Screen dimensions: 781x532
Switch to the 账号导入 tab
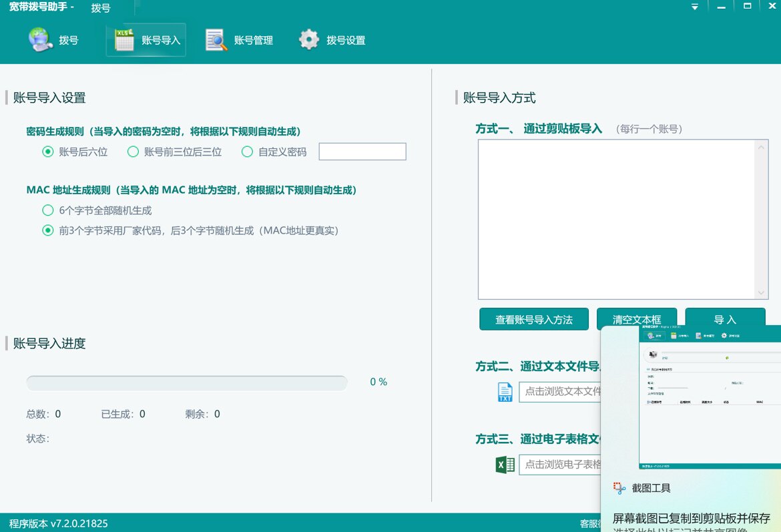(x=145, y=39)
